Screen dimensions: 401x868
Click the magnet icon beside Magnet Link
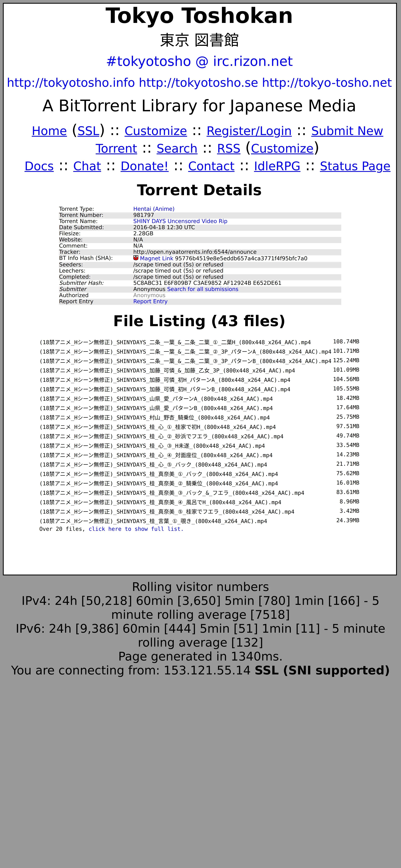tap(136, 258)
